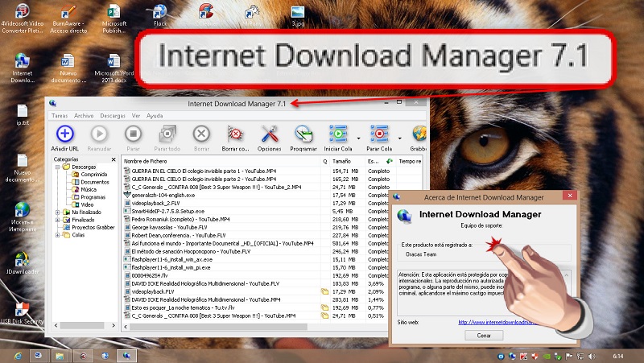Select SmartHideIP-2.7.5.8.Setup.exe row

pos(167,211)
